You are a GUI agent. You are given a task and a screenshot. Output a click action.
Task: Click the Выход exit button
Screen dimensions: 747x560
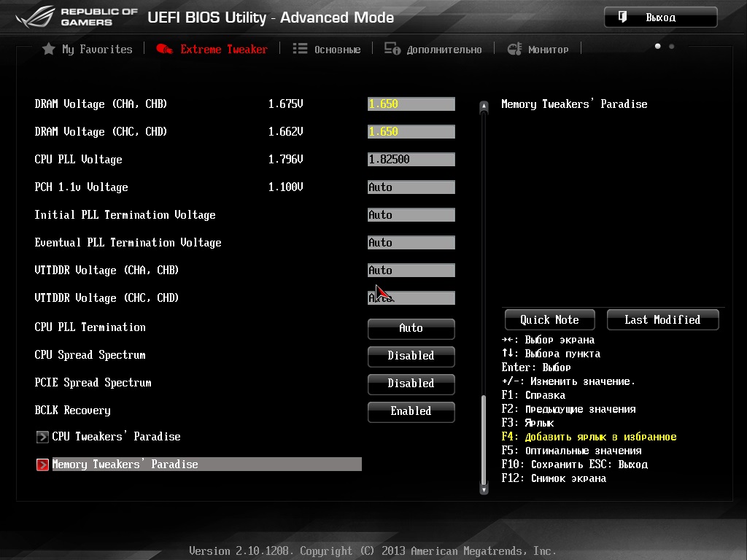[x=661, y=17]
